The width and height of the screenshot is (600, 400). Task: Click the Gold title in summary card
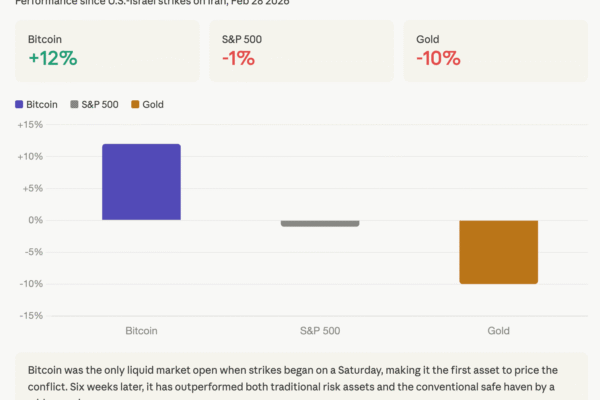coord(428,38)
